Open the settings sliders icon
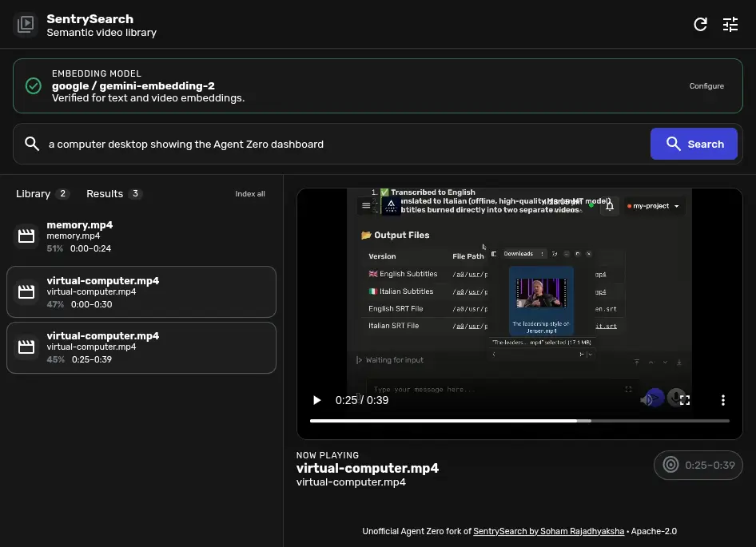Image resolution: width=756 pixels, height=547 pixels. (730, 24)
